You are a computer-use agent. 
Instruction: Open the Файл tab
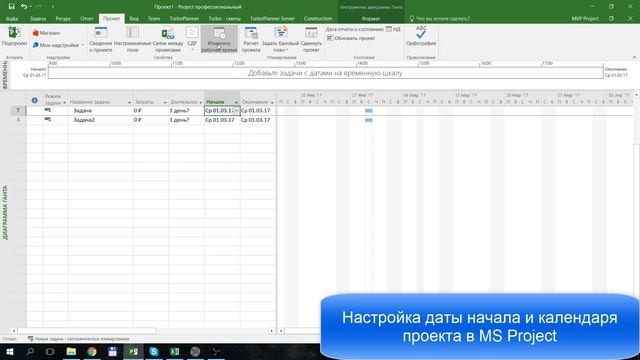click(12, 19)
